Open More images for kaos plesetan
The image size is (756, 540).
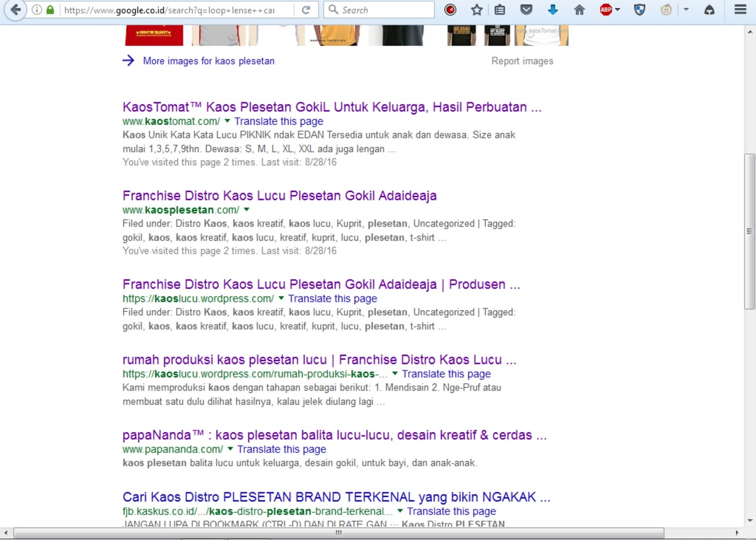pyautogui.click(x=209, y=61)
